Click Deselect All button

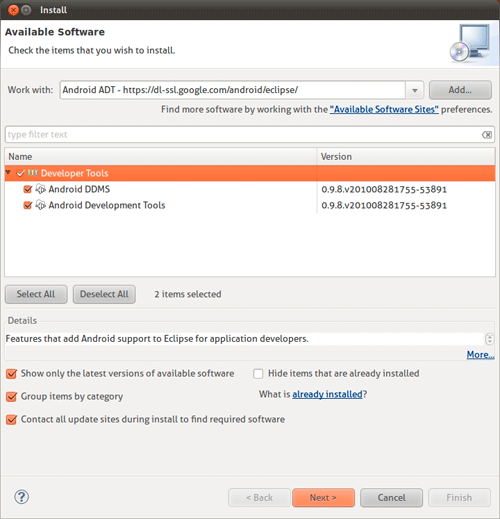[104, 294]
